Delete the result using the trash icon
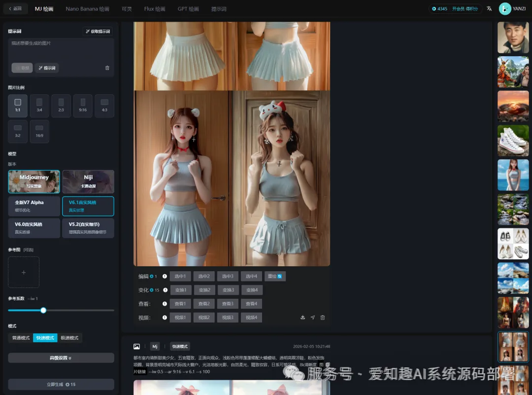This screenshot has width=532, height=395. pyautogui.click(x=323, y=317)
